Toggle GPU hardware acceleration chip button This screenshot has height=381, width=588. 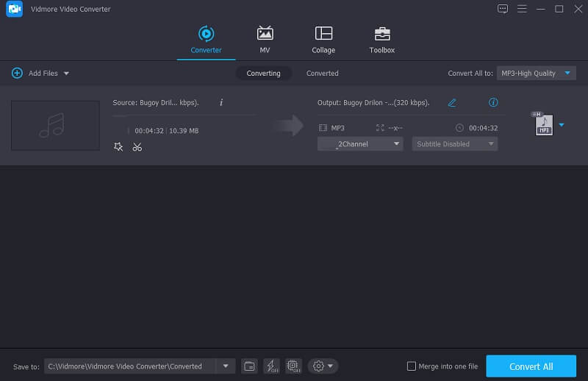click(293, 366)
